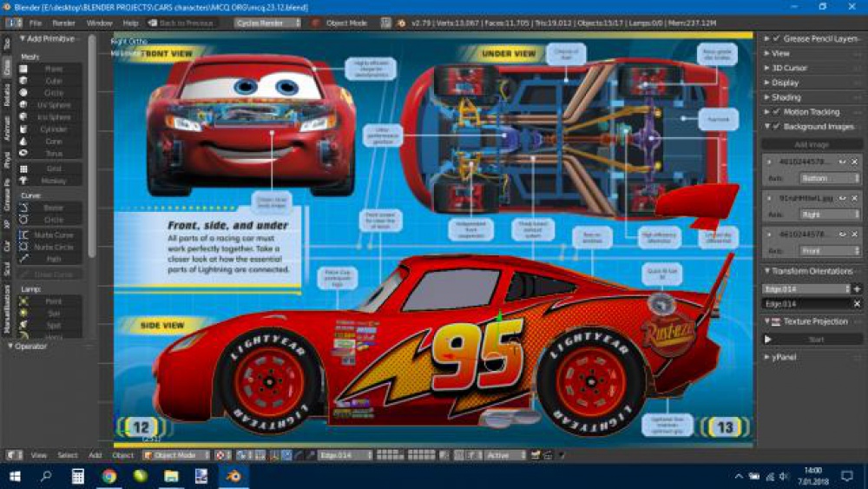Start Texture Projection
Image resolution: width=868 pixels, height=489 pixels.
point(812,340)
